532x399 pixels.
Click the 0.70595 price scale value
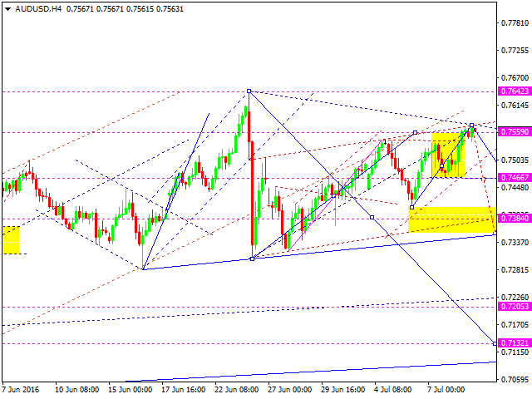[515, 379]
